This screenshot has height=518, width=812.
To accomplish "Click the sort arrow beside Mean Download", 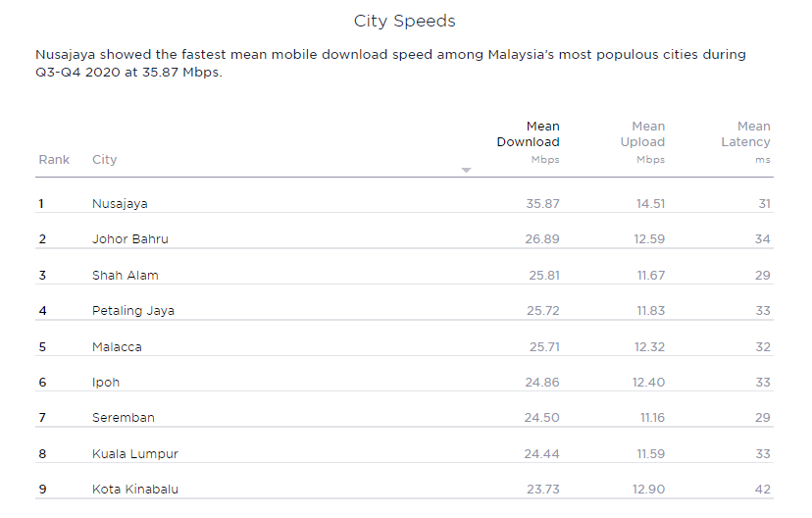I will point(466,170).
